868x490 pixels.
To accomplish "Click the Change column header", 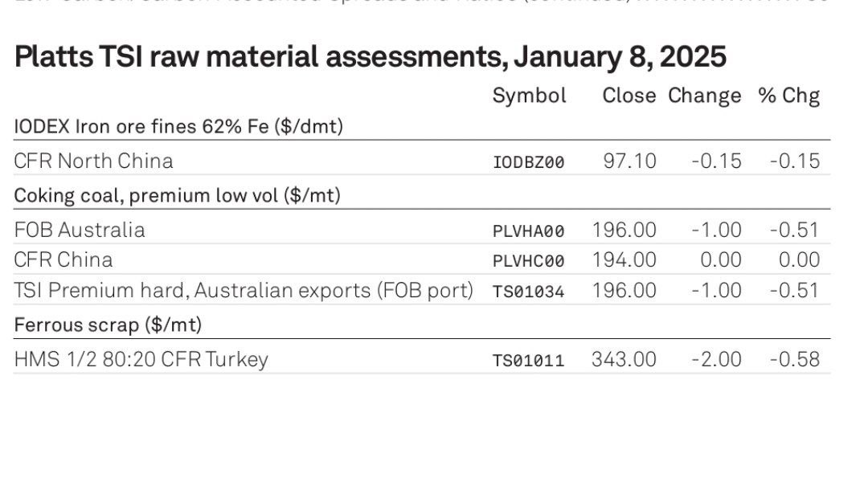I will [x=704, y=96].
